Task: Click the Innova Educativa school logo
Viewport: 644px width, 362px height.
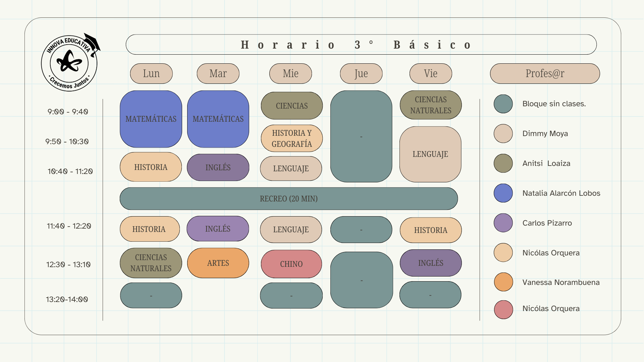Action: pyautogui.click(x=69, y=63)
